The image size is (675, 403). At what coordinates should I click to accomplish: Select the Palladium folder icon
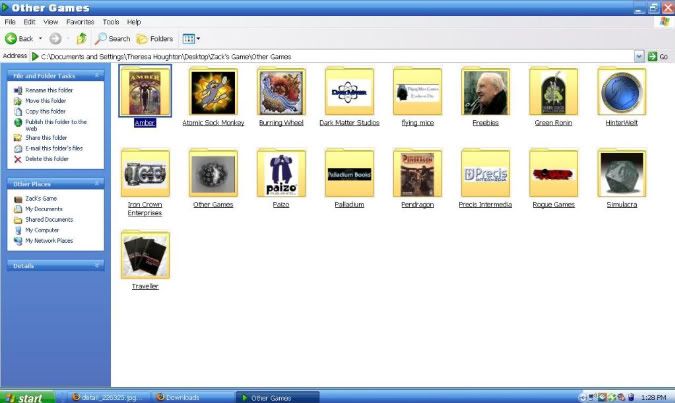tap(349, 173)
